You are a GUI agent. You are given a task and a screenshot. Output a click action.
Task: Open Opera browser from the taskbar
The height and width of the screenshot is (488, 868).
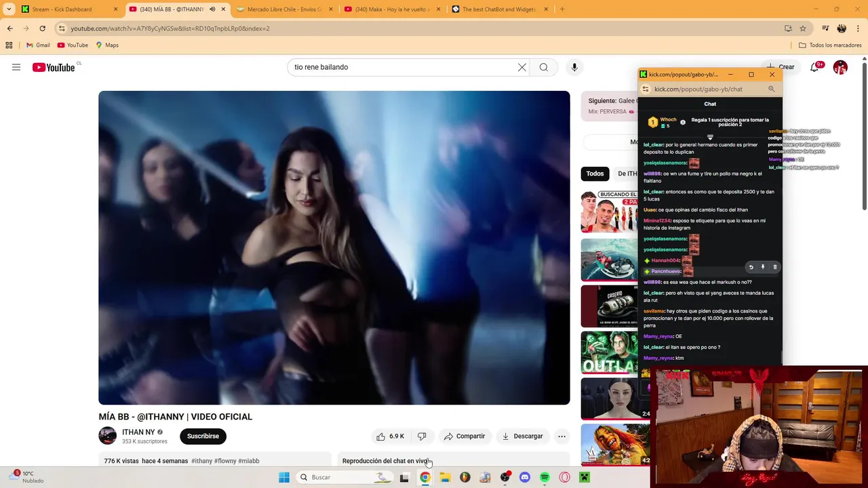click(x=564, y=477)
